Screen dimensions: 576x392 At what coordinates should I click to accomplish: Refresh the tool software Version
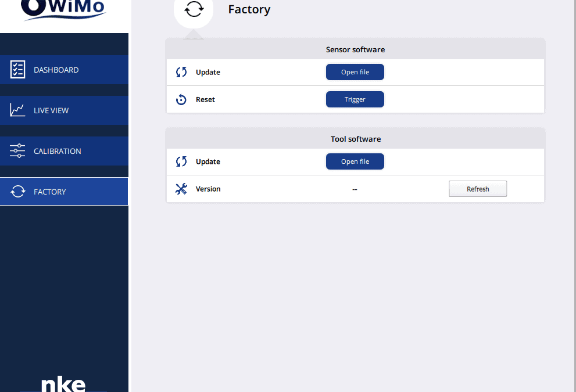coord(478,189)
